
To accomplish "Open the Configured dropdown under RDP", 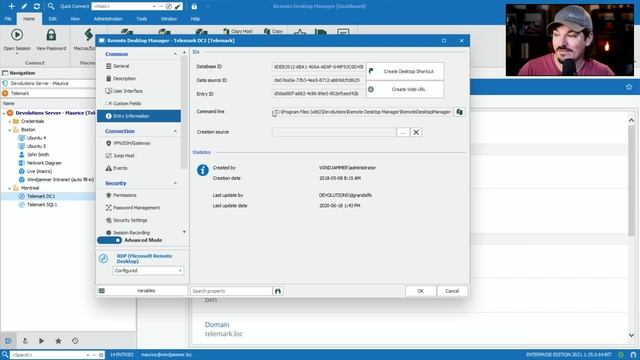I will point(148,271).
